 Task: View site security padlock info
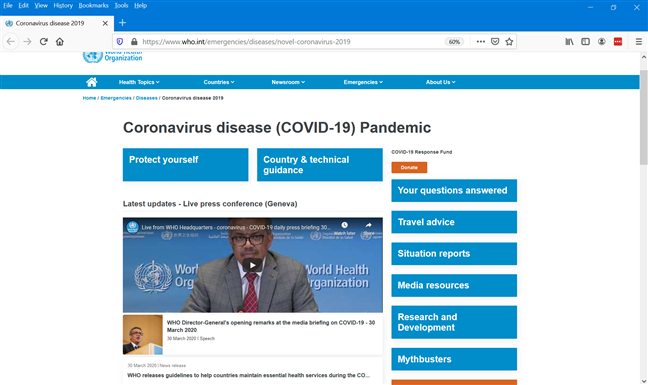click(x=134, y=42)
